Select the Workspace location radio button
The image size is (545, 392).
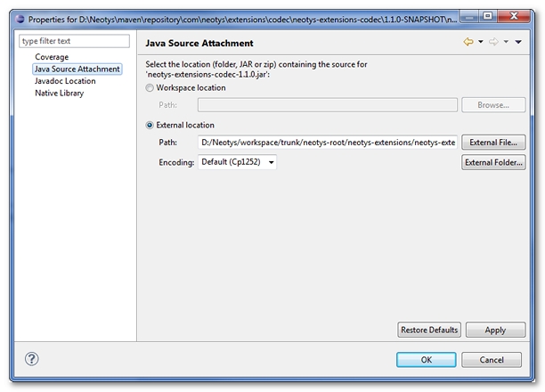pos(150,87)
